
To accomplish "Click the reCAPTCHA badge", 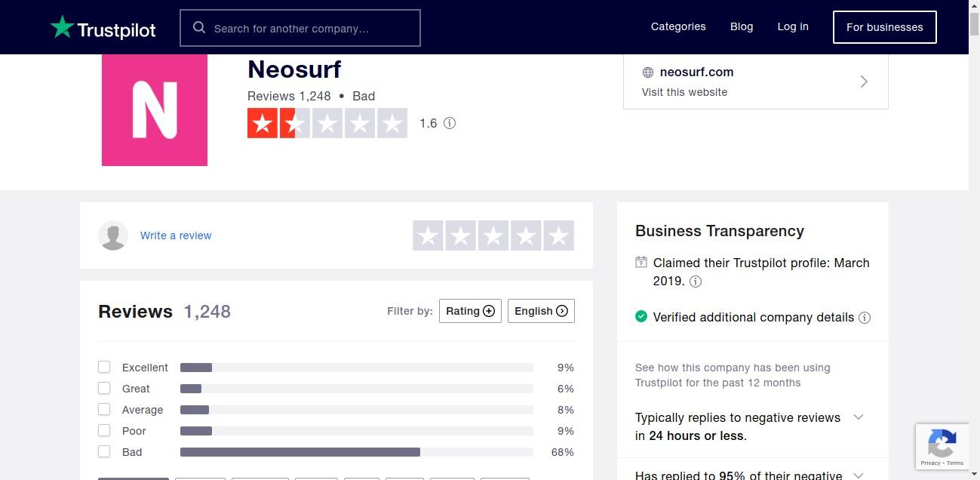I will click(x=942, y=447).
